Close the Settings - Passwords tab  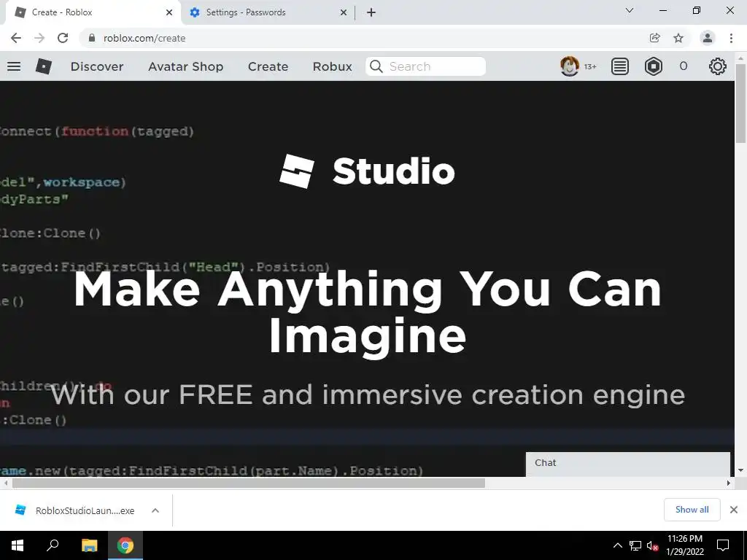point(344,12)
